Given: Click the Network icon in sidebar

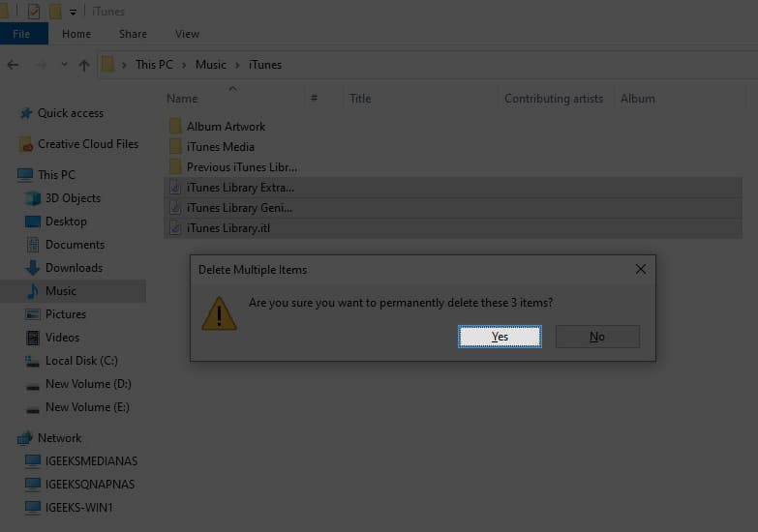Looking at the screenshot, I should pos(25,438).
